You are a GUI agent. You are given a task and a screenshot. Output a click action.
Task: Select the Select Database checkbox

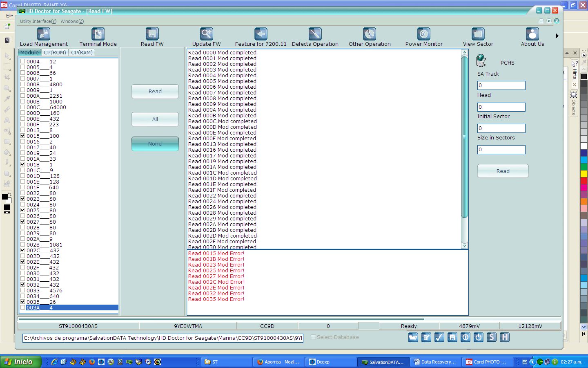(x=313, y=337)
